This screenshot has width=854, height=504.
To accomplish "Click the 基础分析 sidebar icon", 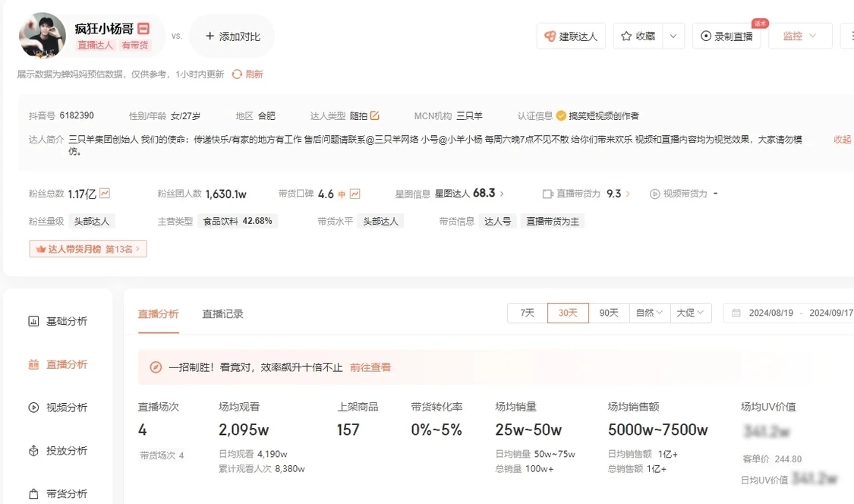I will tap(33, 322).
